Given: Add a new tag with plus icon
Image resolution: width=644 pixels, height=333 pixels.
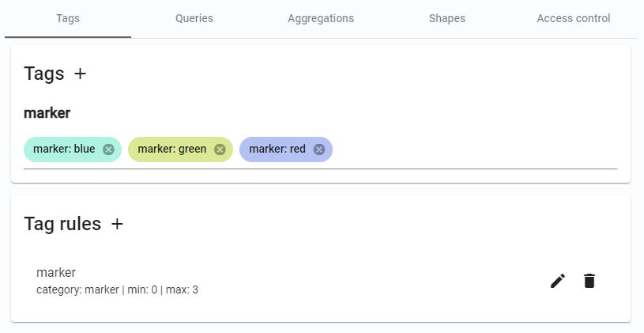Looking at the screenshot, I should pyautogui.click(x=80, y=74).
